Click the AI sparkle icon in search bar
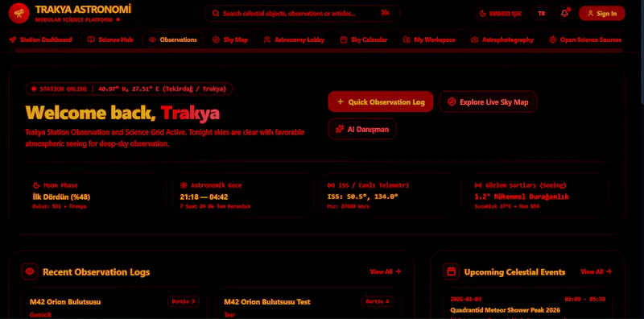644x319 pixels. pyautogui.click(x=386, y=13)
